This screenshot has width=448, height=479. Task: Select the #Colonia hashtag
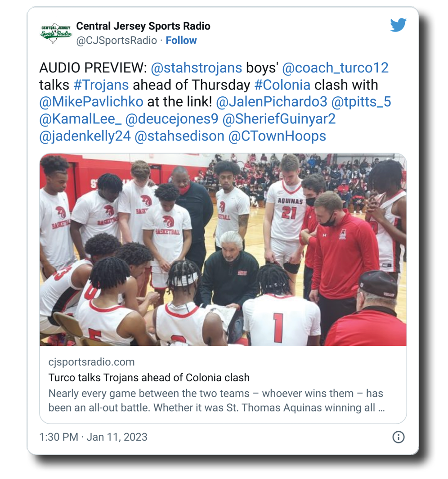pos(282,85)
